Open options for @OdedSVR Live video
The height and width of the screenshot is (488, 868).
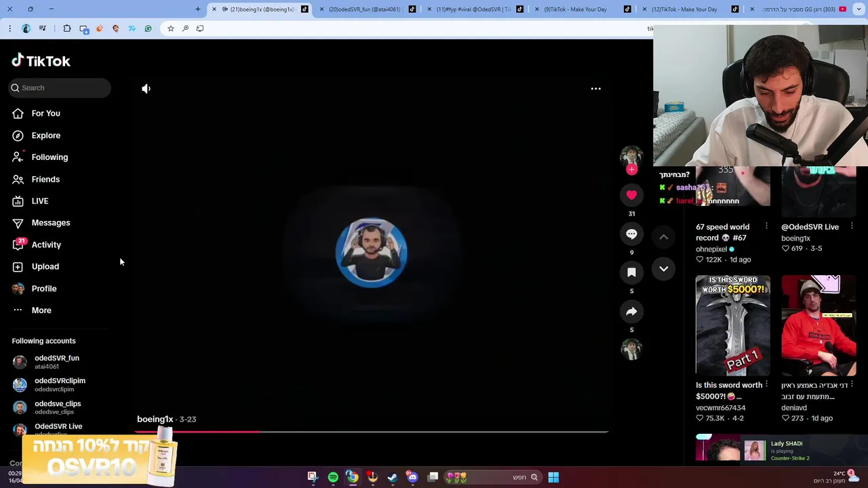pyautogui.click(x=852, y=226)
